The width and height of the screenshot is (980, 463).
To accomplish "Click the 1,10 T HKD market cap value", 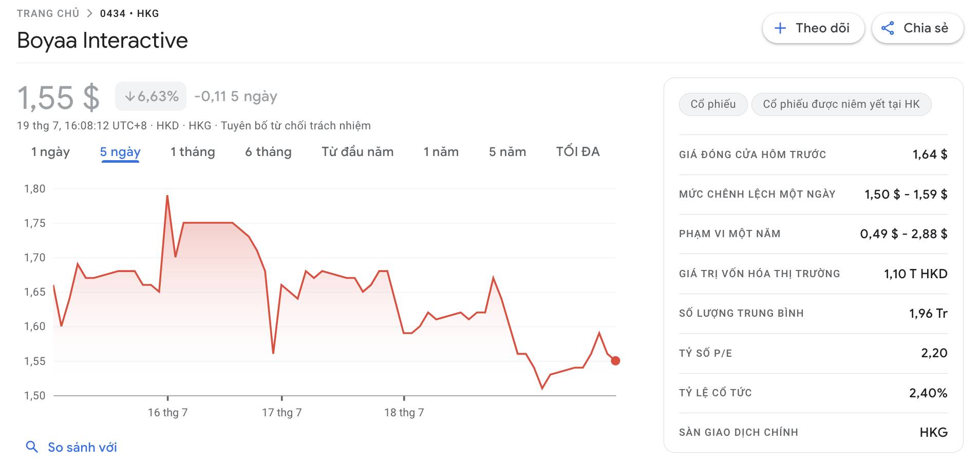I will 916,274.
